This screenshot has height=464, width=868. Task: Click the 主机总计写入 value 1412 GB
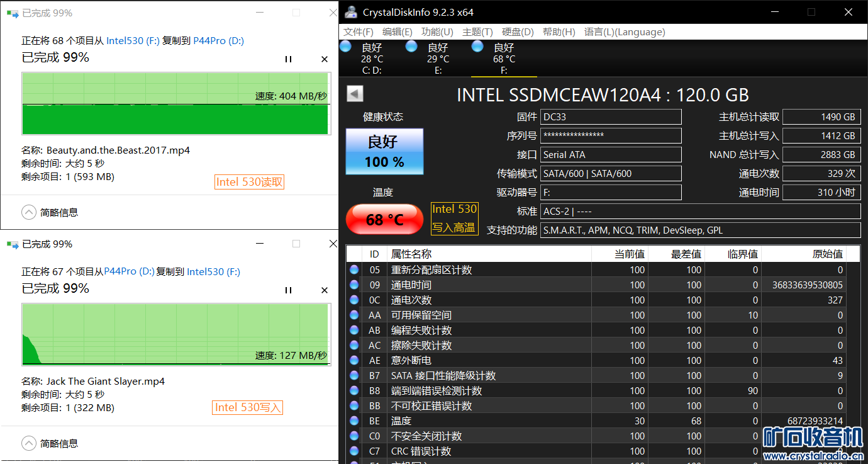pos(822,136)
